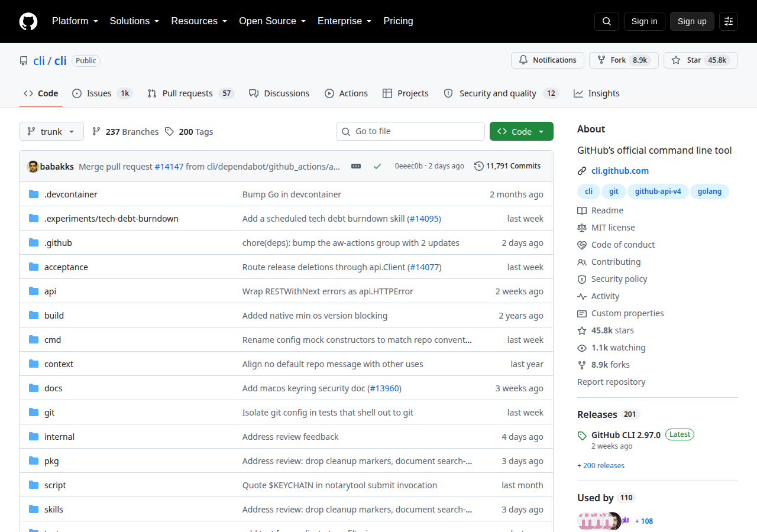Open the Insights tab
The image size is (757, 532).
tap(596, 93)
